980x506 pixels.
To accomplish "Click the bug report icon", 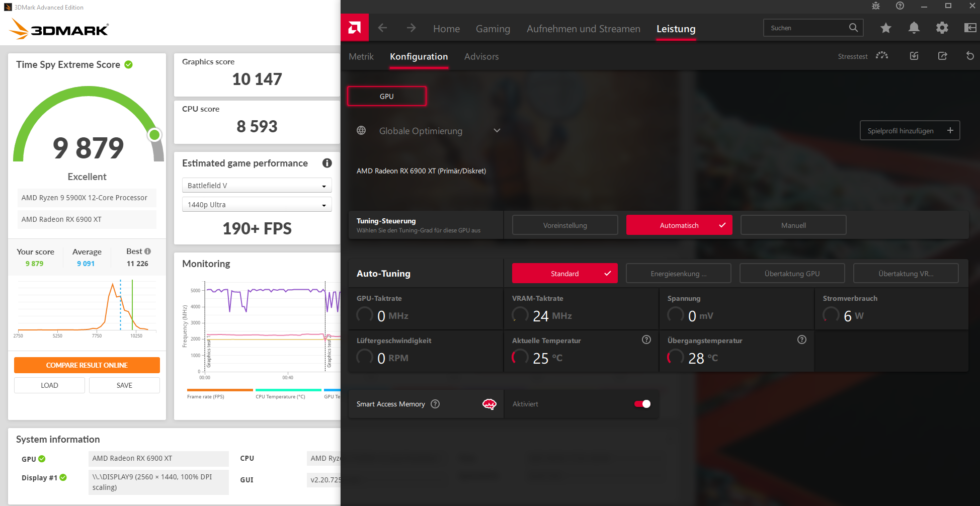I will click(x=876, y=6).
